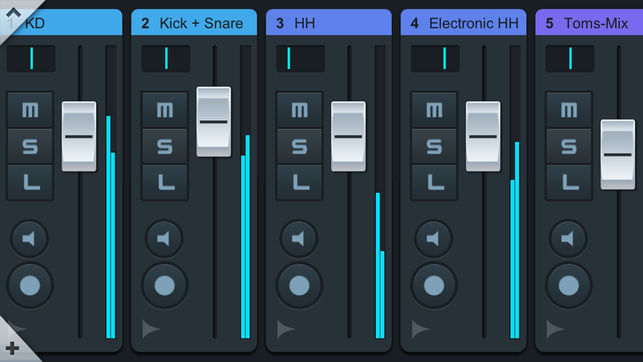Viewport: 643px width, 362px height.
Task: Arm record on Kick + Snare channel
Action: pyautogui.click(x=164, y=286)
